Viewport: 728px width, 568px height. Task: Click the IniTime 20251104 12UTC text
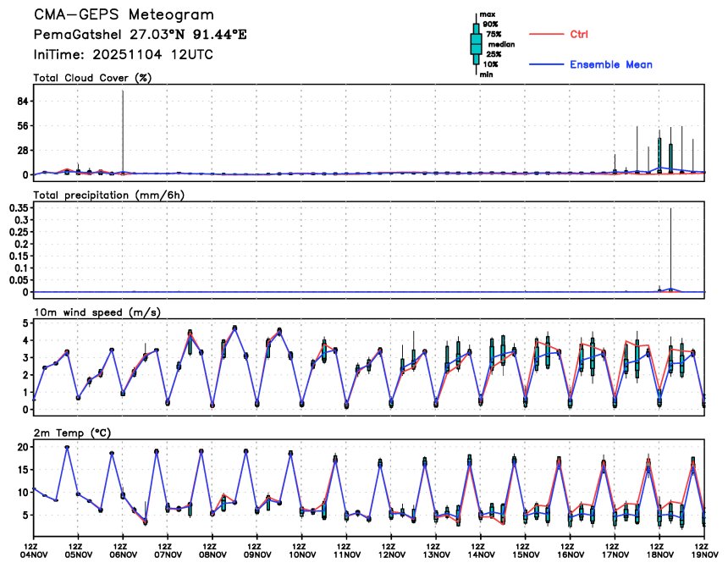(x=124, y=55)
